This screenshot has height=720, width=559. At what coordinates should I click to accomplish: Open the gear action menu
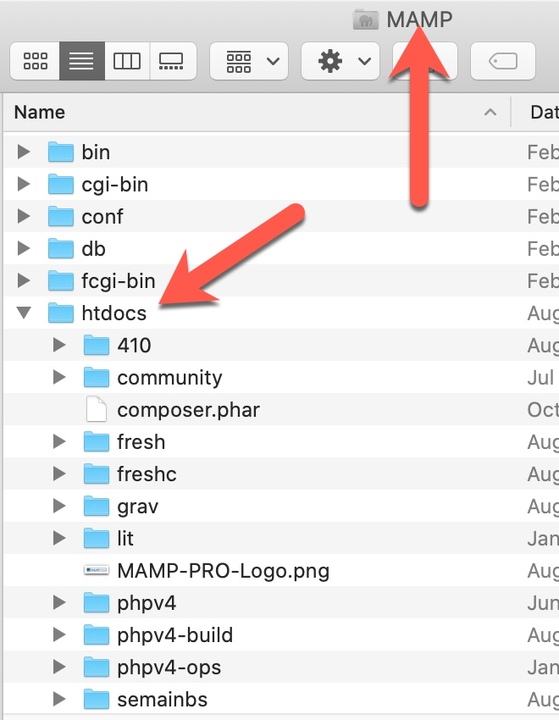(340, 61)
